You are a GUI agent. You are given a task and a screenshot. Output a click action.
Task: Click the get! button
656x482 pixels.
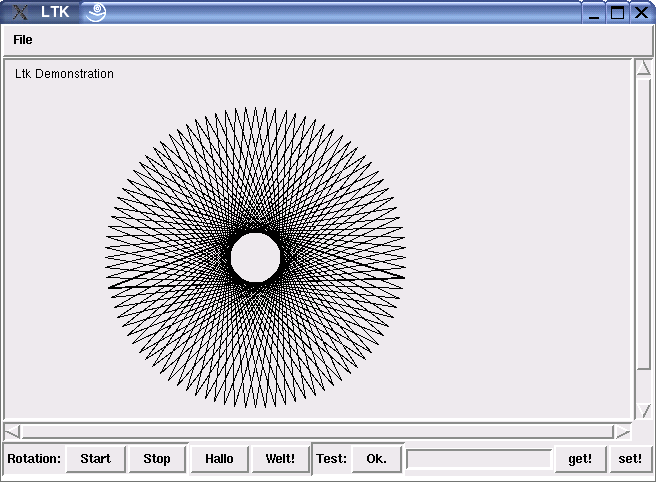580,459
